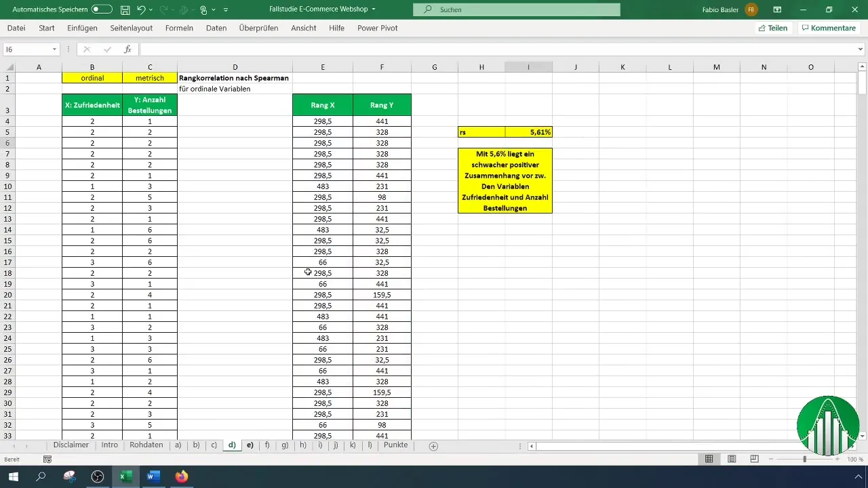Click the Touch/Mouse mode hand icon
The image size is (868, 488).
tap(203, 10)
